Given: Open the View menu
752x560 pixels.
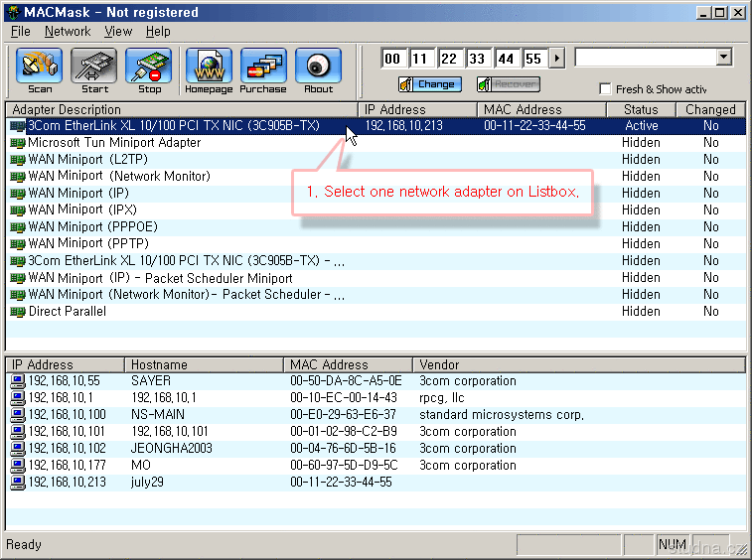Looking at the screenshot, I should (118, 32).
